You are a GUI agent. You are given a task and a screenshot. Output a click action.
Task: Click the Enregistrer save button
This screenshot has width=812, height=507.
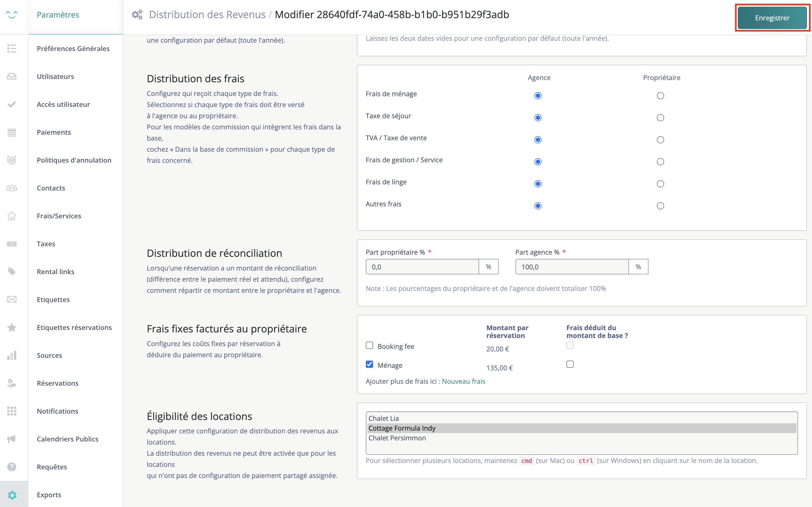772,18
